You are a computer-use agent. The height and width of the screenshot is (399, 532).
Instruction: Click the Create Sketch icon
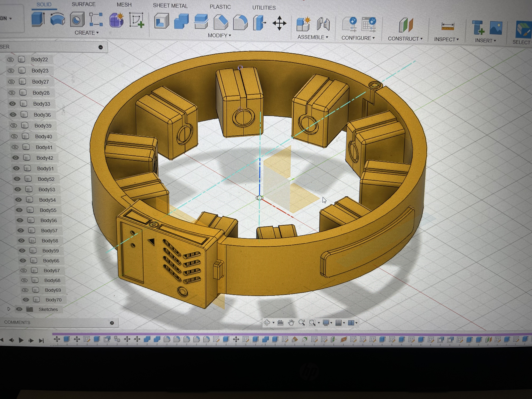tap(137, 20)
